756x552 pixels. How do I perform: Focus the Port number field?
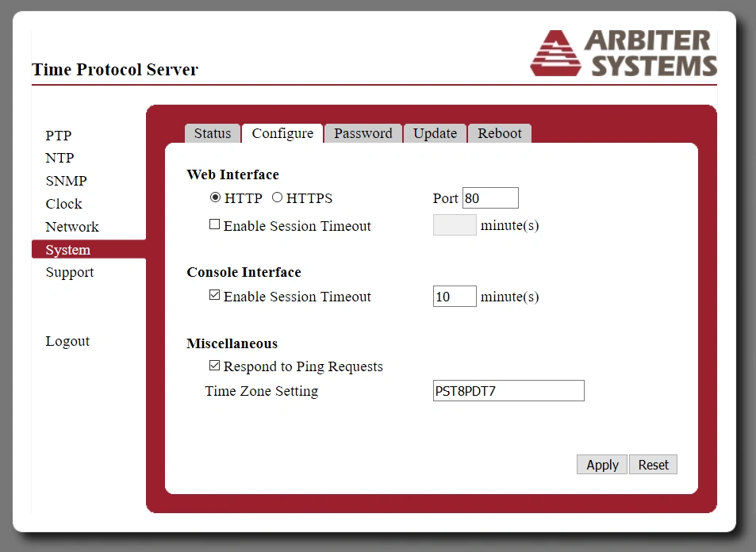(x=489, y=197)
